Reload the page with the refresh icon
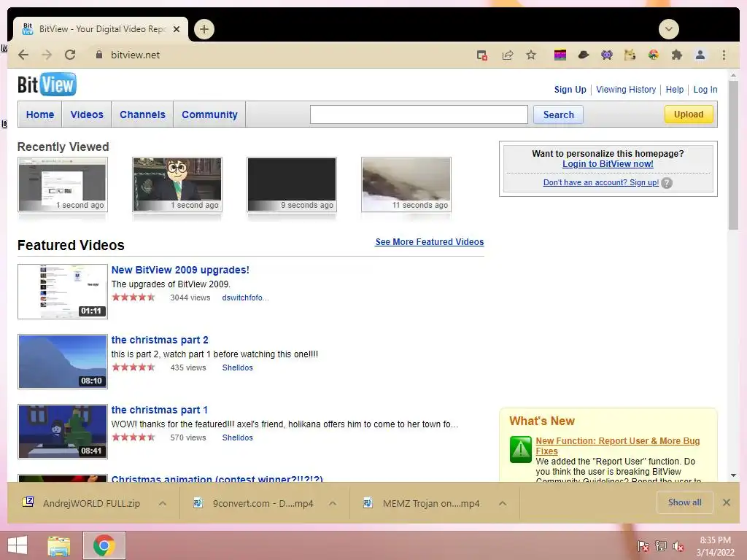 pyautogui.click(x=70, y=55)
